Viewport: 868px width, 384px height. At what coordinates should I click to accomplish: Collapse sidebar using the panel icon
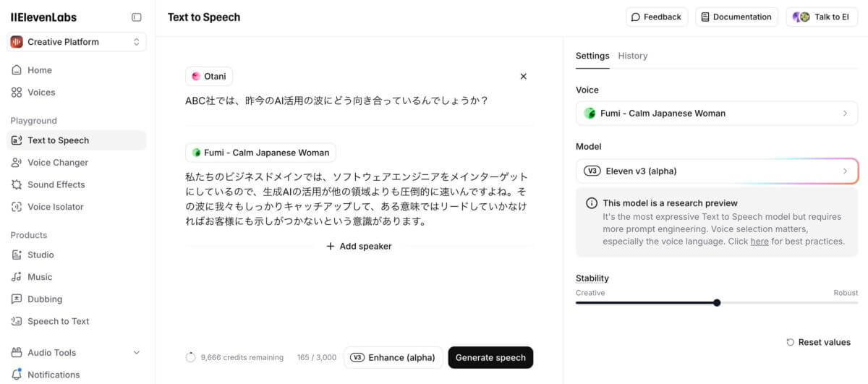tap(137, 17)
